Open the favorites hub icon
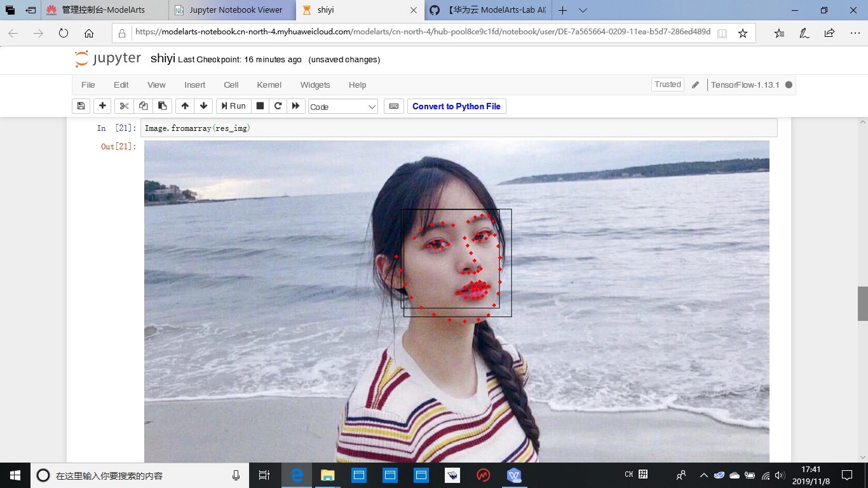Viewport: 868px width, 488px height. point(780,33)
